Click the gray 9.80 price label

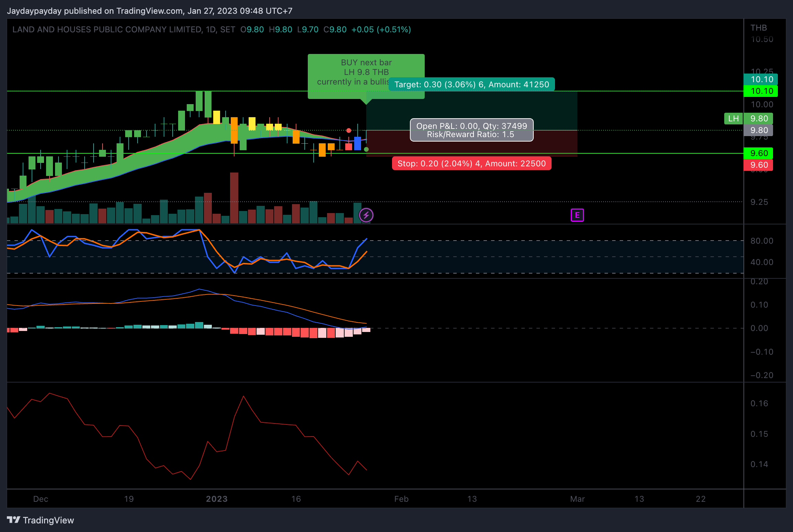759,130
